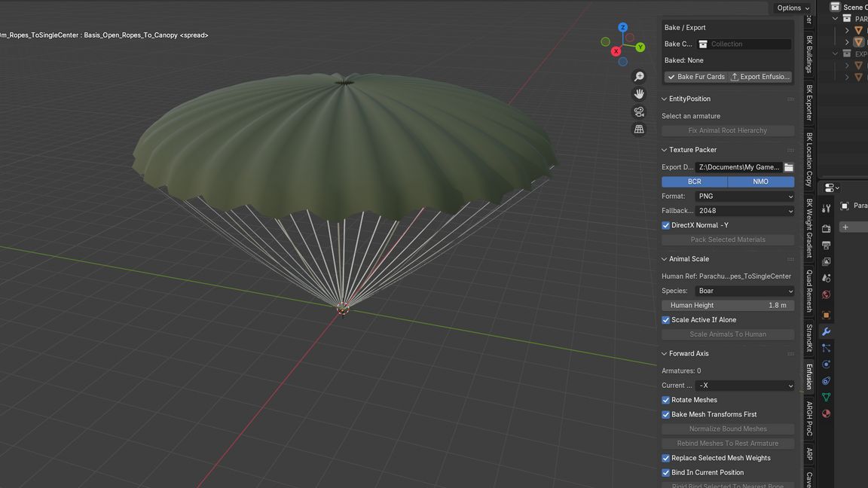Switch to ARGH ProC sidebar tab
Image resolution: width=868 pixels, height=488 pixels.
(809, 418)
